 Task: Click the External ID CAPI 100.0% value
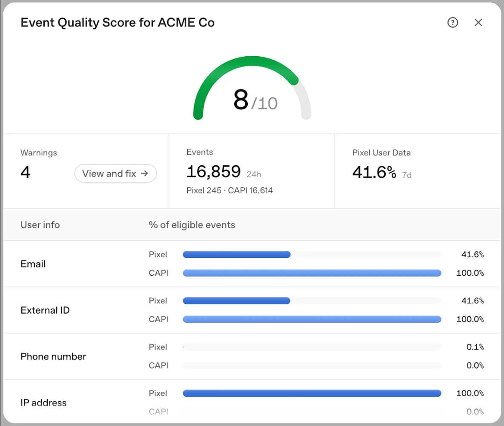[x=470, y=319]
